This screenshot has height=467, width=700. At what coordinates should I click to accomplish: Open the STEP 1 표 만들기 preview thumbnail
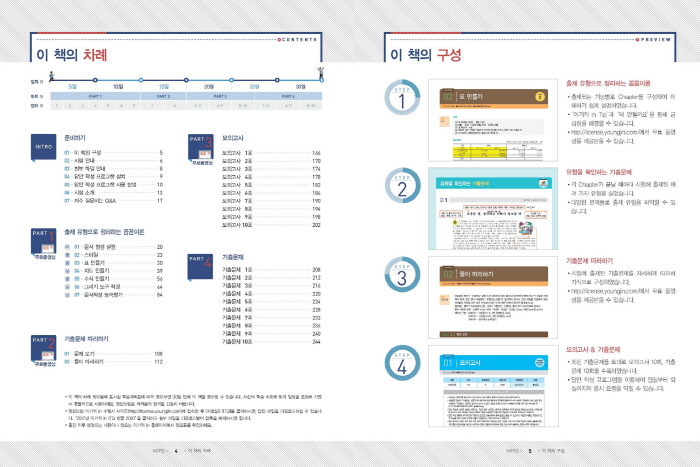(493, 120)
